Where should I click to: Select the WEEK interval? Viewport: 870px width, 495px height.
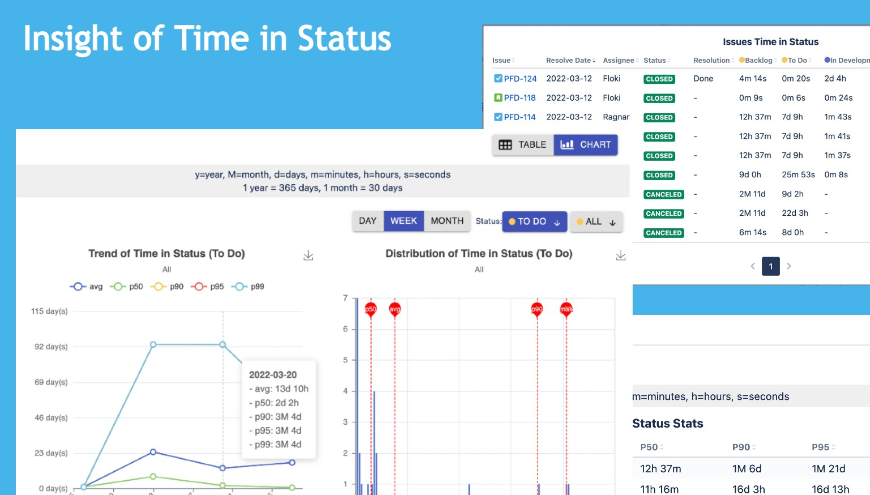click(x=403, y=221)
